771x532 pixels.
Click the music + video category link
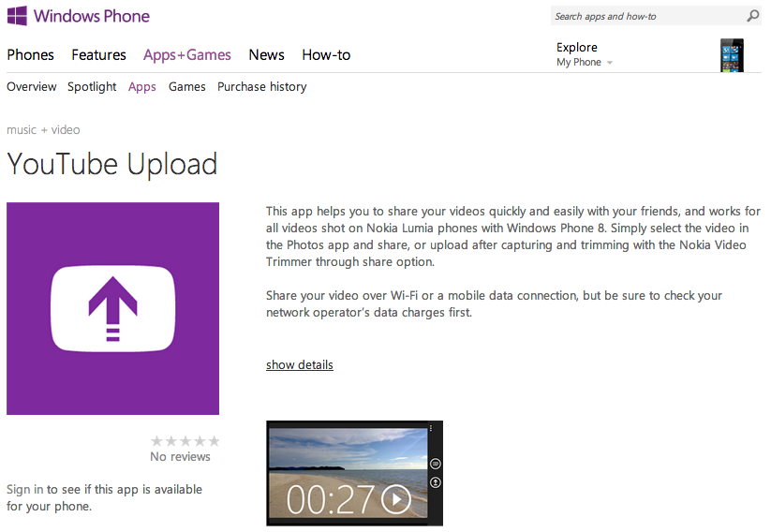coord(43,130)
